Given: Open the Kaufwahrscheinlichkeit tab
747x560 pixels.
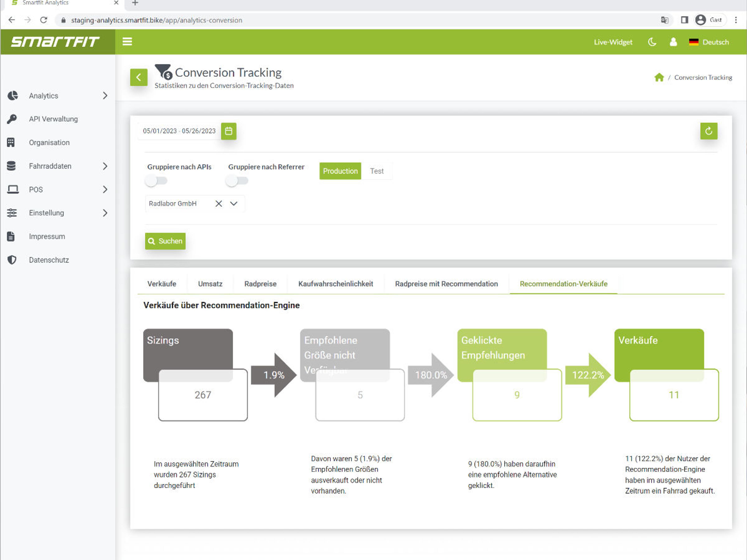Looking at the screenshot, I should click(x=336, y=284).
